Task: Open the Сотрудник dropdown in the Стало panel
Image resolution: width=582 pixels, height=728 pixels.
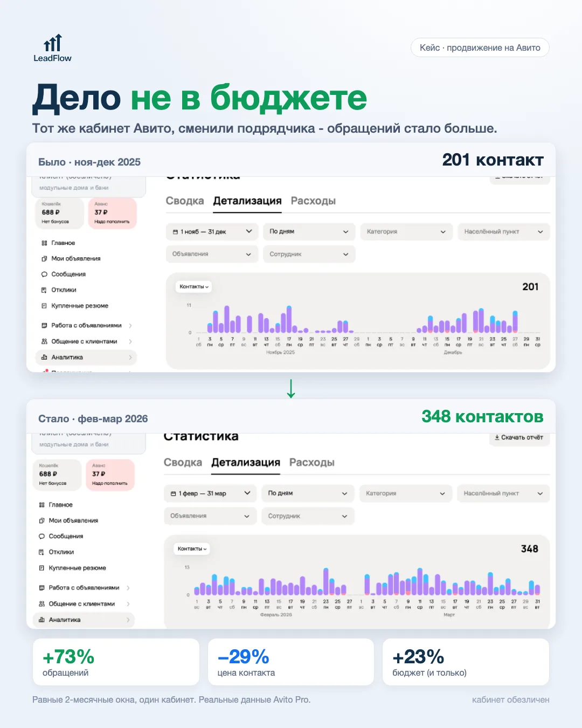Action: click(308, 516)
